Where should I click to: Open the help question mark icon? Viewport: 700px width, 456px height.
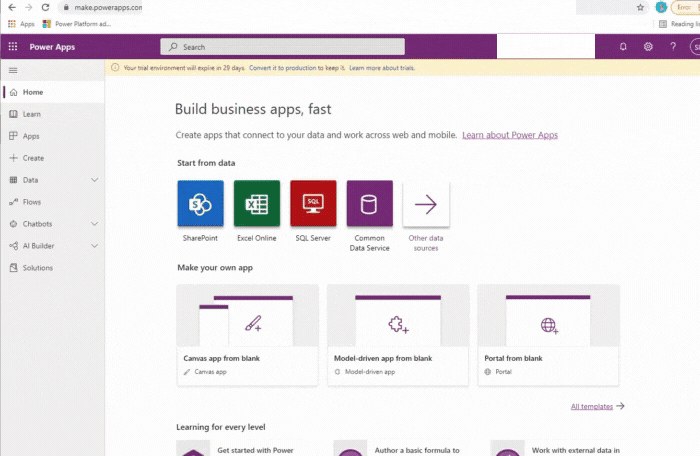click(x=673, y=46)
